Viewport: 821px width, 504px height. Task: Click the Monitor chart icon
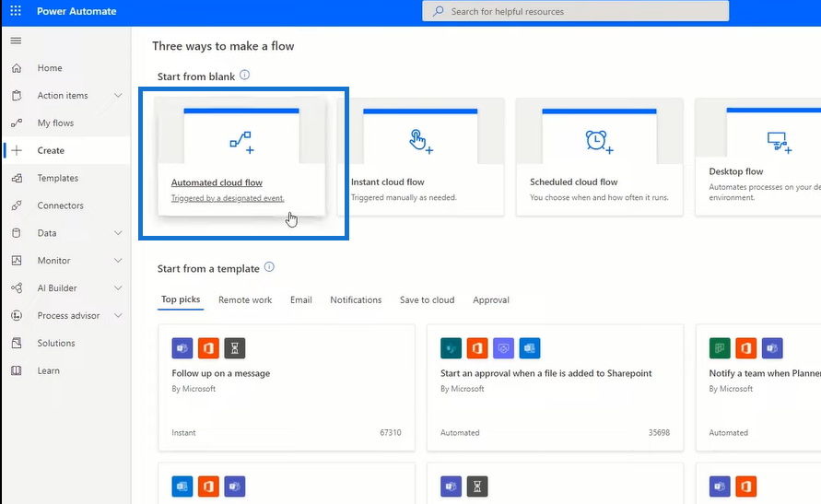click(17, 261)
